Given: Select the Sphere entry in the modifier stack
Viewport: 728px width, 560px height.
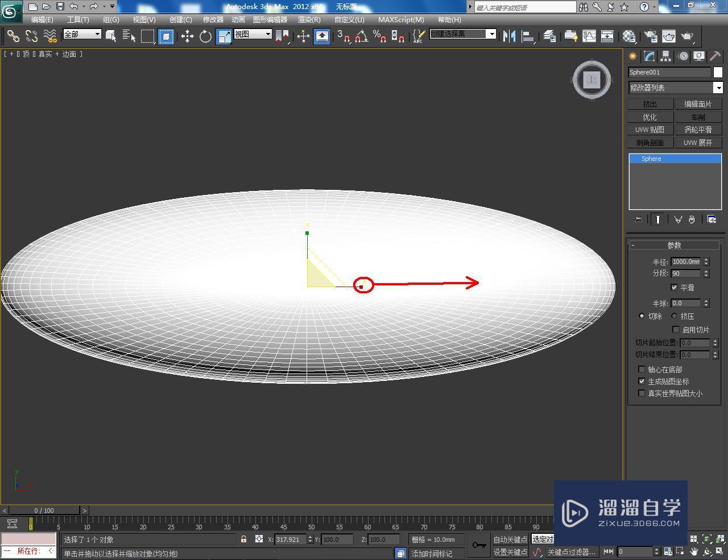Looking at the screenshot, I should (x=651, y=159).
